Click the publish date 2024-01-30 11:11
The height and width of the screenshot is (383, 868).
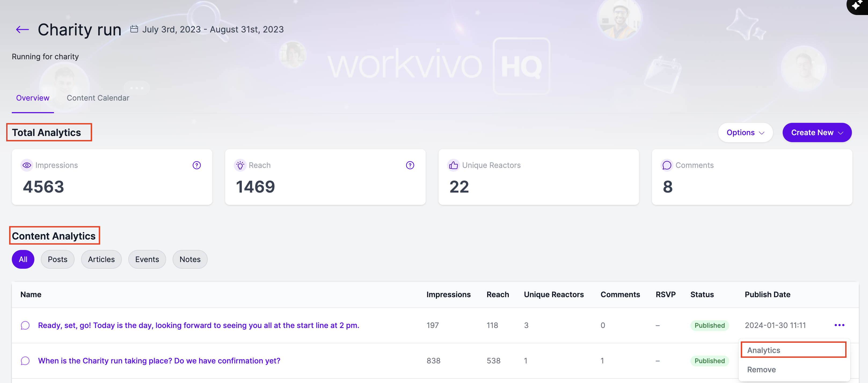point(775,325)
